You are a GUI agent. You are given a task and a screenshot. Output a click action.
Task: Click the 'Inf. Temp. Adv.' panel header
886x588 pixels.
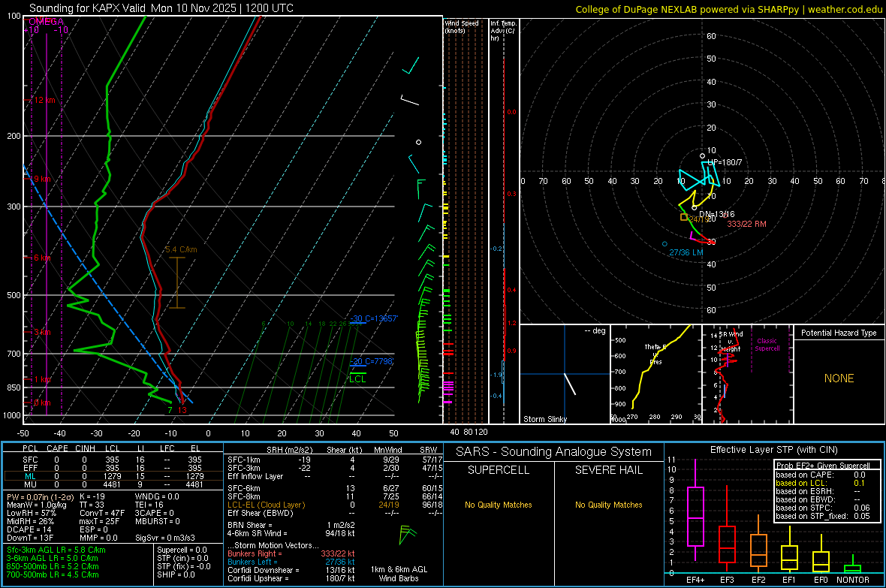tap(503, 31)
